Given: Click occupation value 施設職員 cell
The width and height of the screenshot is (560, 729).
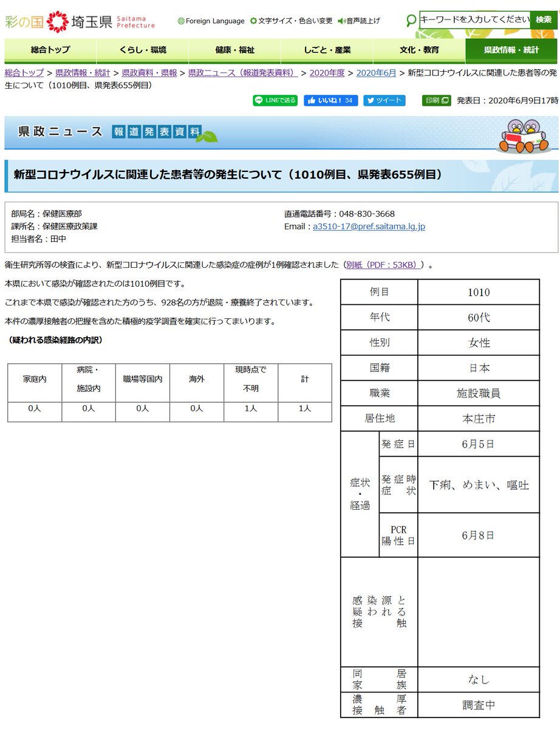Looking at the screenshot, I should [479, 393].
